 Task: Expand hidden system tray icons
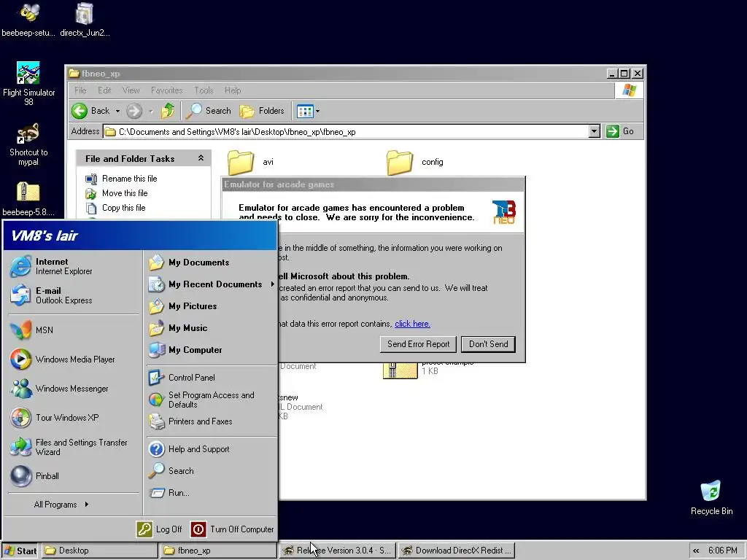point(696,551)
